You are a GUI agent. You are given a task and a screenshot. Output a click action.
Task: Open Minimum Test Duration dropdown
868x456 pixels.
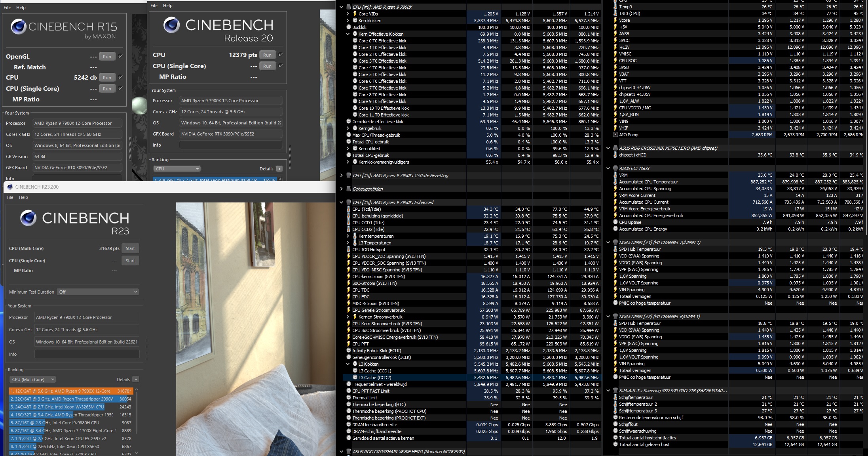click(x=98, y=292)
